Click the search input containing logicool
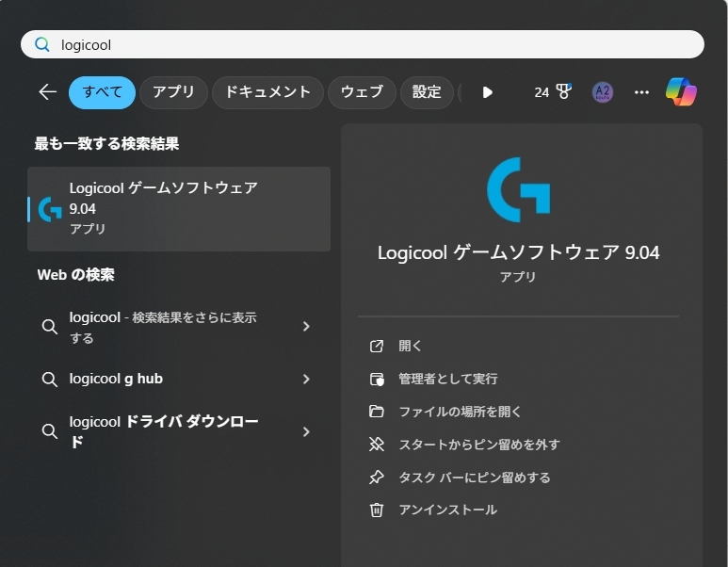The width and height of the screenshot is (728, 567). (x=363, y=44)
